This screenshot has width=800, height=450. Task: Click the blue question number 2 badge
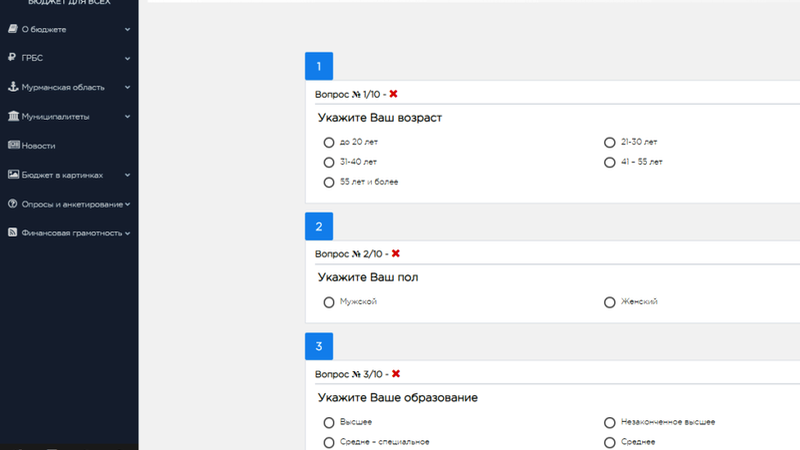click(x=319, y=227)
